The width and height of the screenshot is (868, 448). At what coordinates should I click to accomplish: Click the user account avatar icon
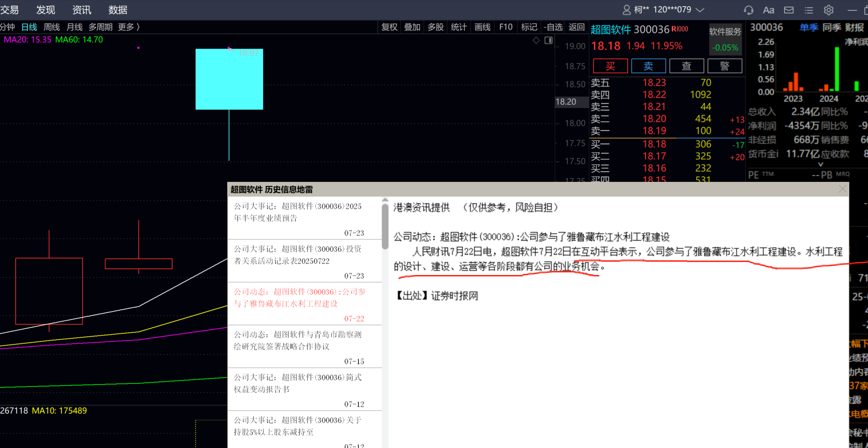tap(626, 10)
